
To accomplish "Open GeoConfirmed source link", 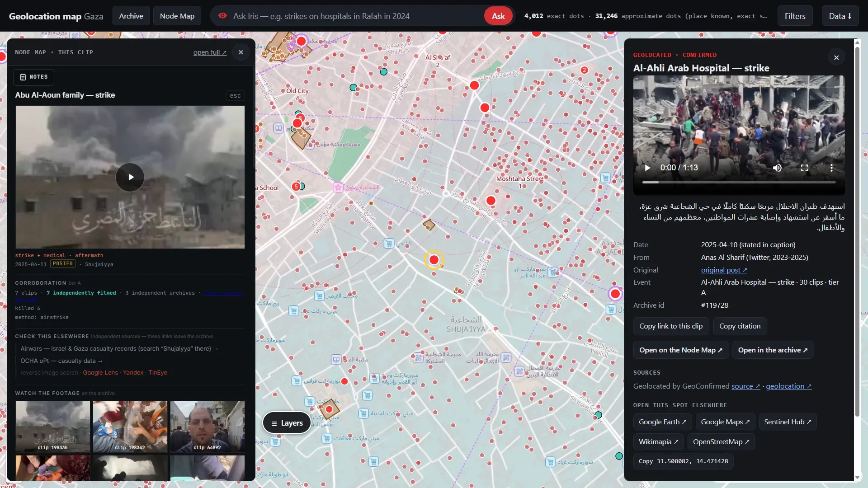I will [745, 386].
